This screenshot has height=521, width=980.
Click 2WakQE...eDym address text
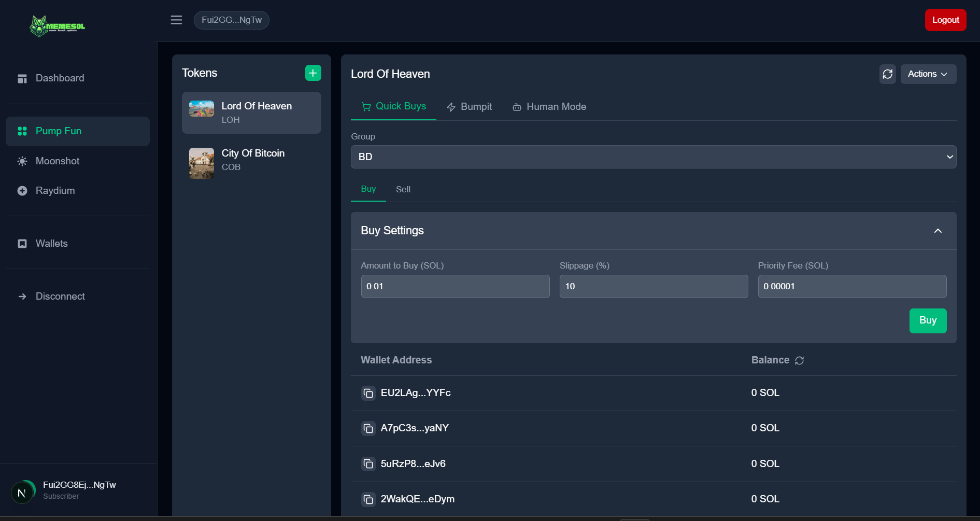[418, 499]
